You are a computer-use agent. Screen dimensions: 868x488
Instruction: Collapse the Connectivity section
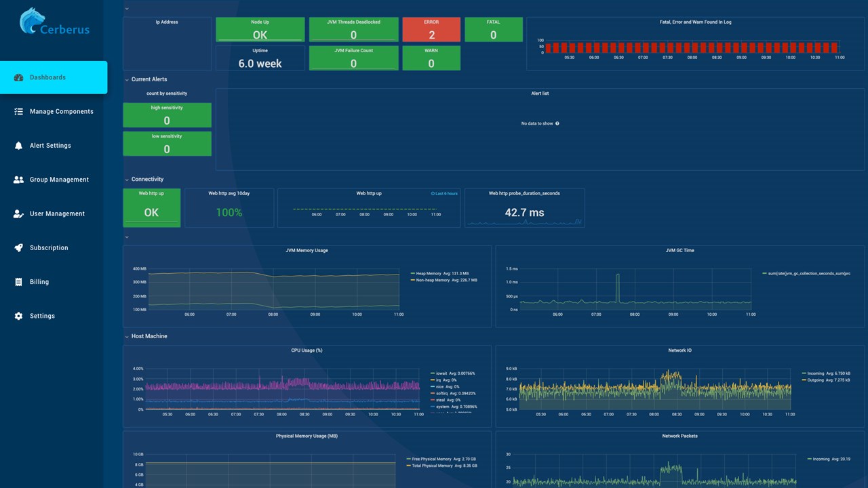pyautogui.click(x=127, y=180)
